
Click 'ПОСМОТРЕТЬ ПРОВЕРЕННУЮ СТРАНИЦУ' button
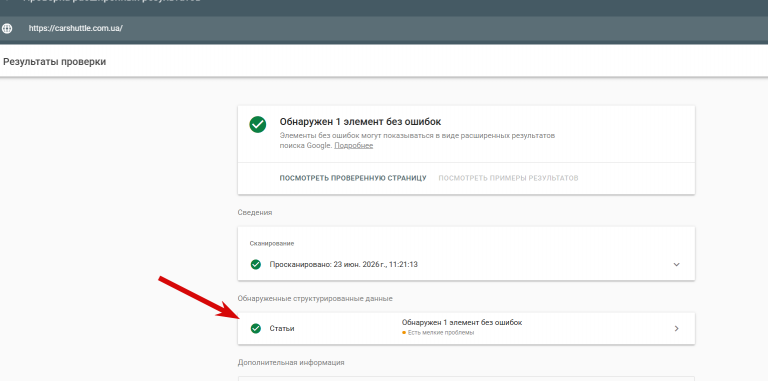(x=353, y=178)
